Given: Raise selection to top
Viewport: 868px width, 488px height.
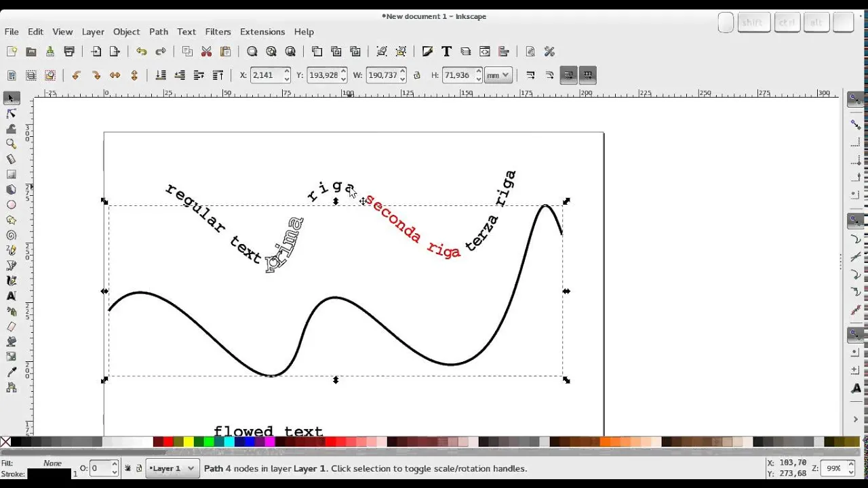Looking at the screenshot, I should pyautogui.click(x=218, y=75).
